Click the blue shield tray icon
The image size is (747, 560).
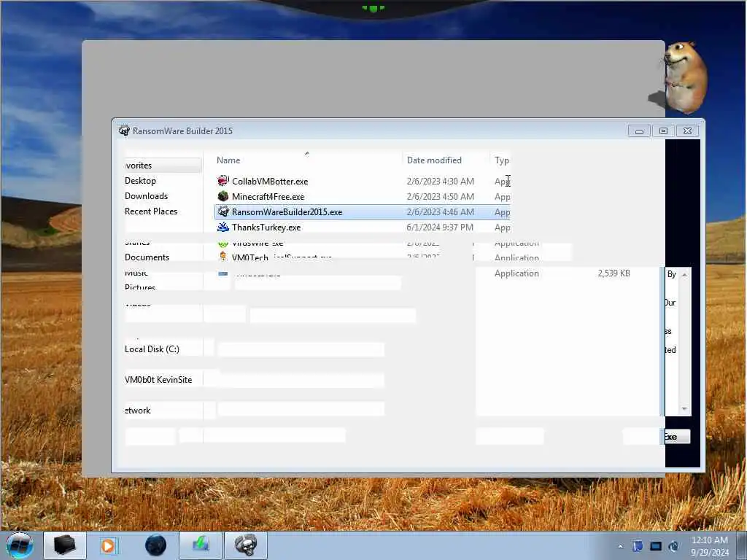(638, 545)
